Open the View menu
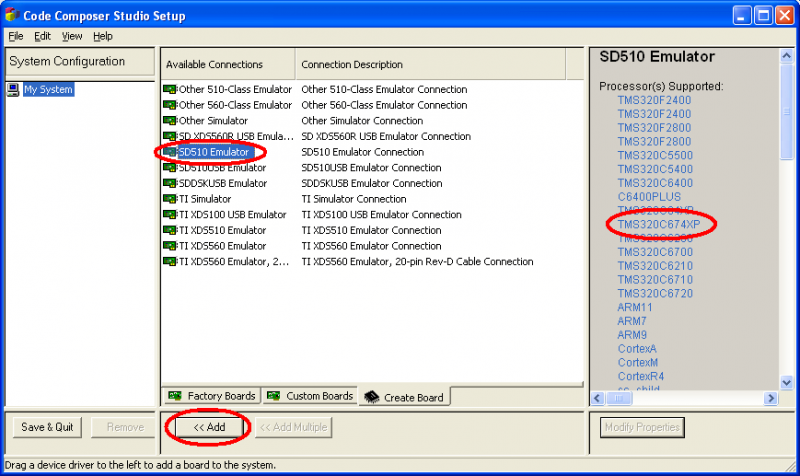 pyautogui.click(x=72, y=36)
